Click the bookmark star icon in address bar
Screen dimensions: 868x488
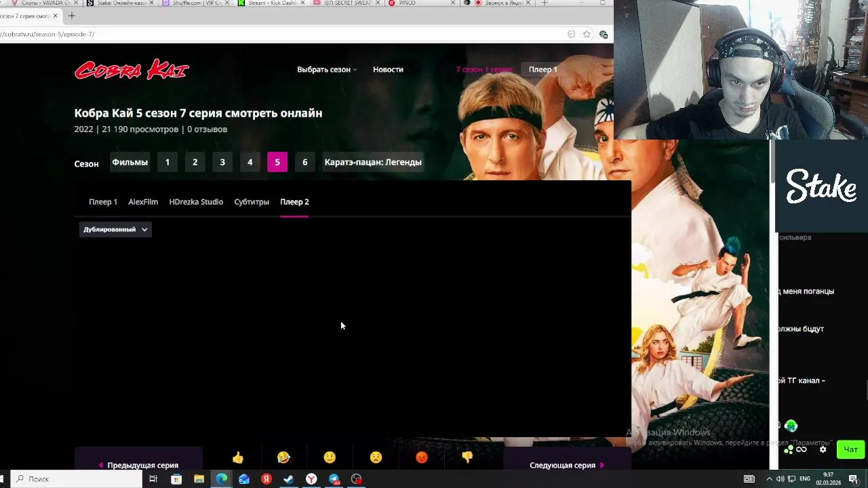coord(587,34)
